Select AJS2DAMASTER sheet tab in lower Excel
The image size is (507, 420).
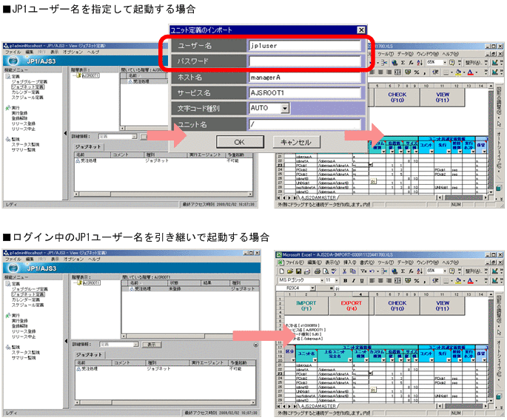pyautogui.click(x=318, y=406)
